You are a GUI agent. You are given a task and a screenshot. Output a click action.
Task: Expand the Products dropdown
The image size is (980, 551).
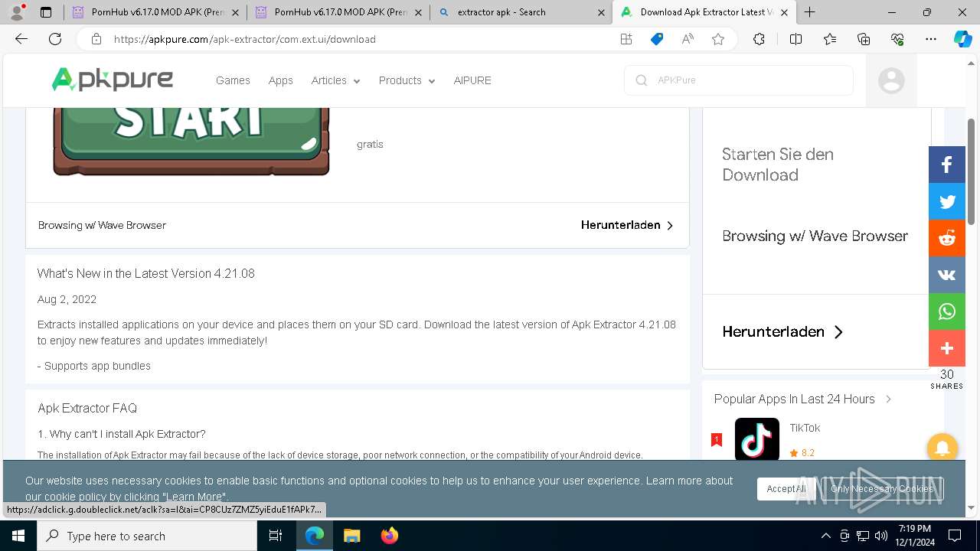click(407, 80)
